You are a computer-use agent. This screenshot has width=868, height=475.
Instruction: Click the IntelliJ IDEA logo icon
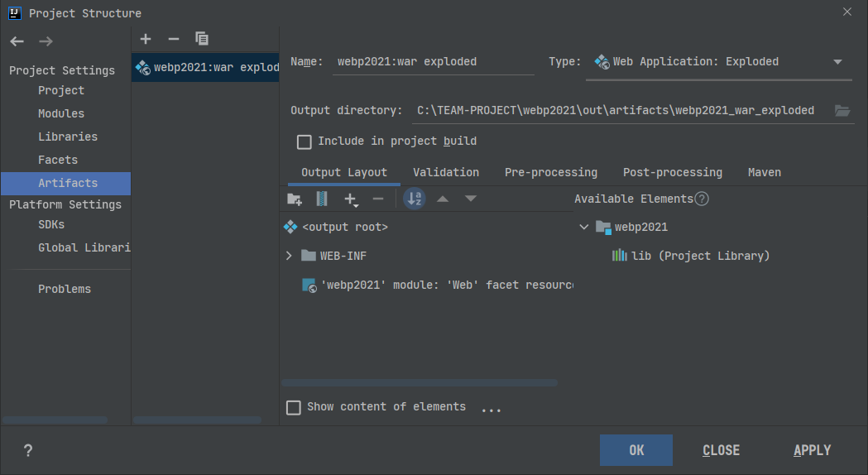click(15, 12)
